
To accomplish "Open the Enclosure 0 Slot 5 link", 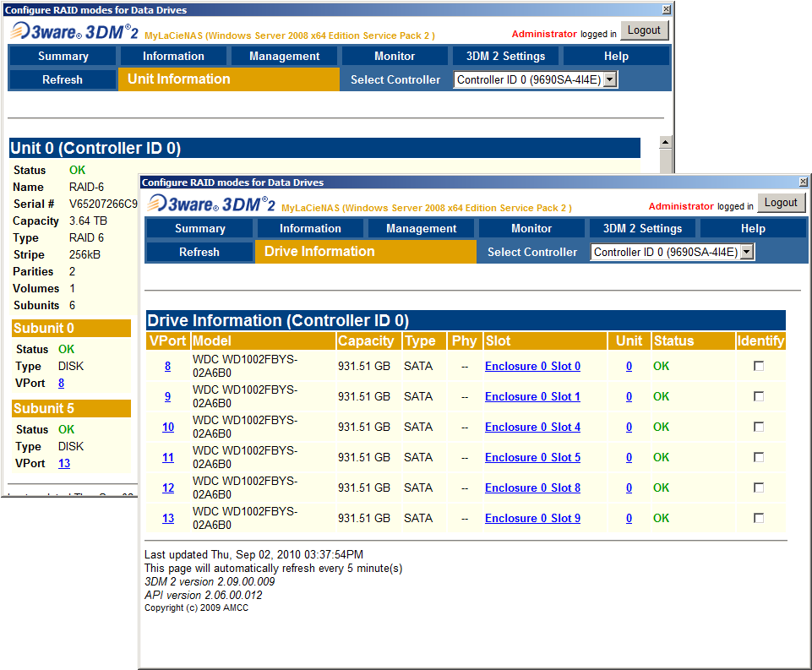I will point(532,457).
